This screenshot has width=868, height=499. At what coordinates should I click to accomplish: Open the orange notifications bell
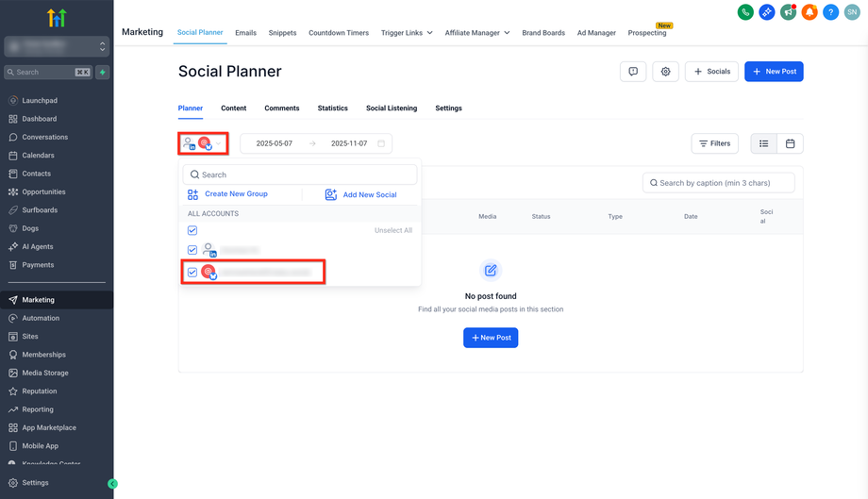(810, 12)
